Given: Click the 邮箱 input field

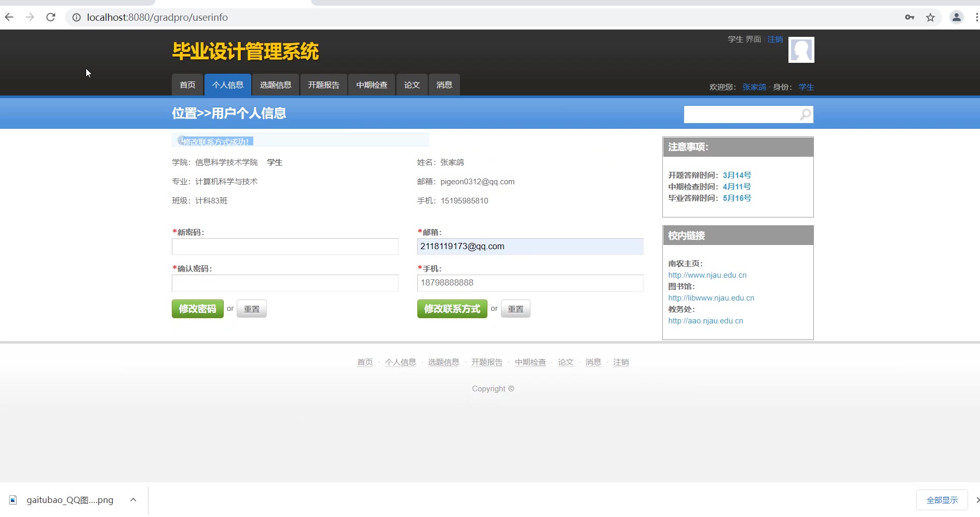Looking at the screenshot, I should pos(530,247).
